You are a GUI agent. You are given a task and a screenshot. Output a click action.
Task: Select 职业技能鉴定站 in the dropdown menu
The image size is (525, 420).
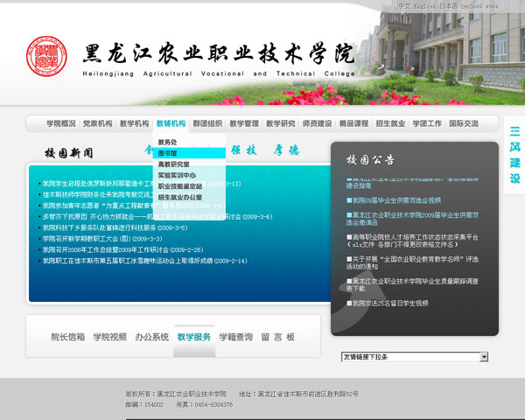point(179,186)
